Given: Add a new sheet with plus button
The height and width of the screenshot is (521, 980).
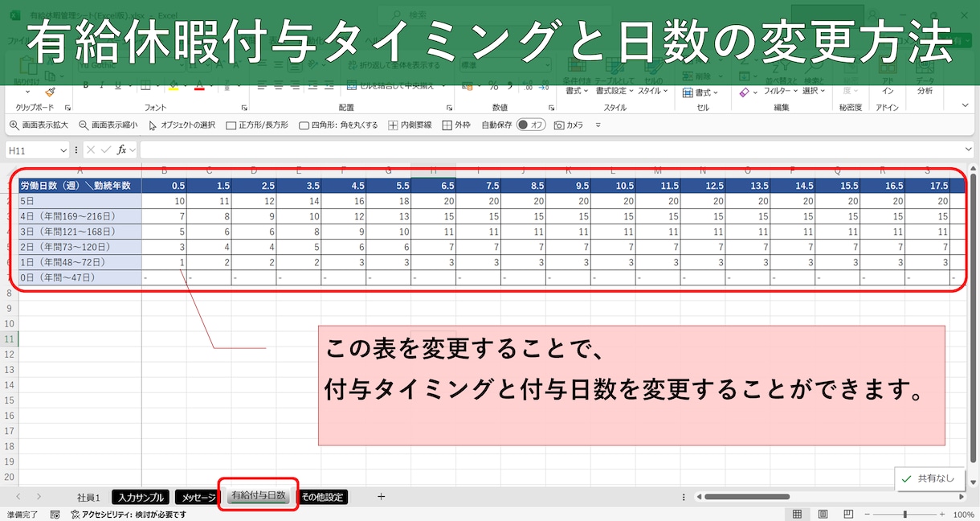Looking at the screenshot, I should [x=381, y=497].
